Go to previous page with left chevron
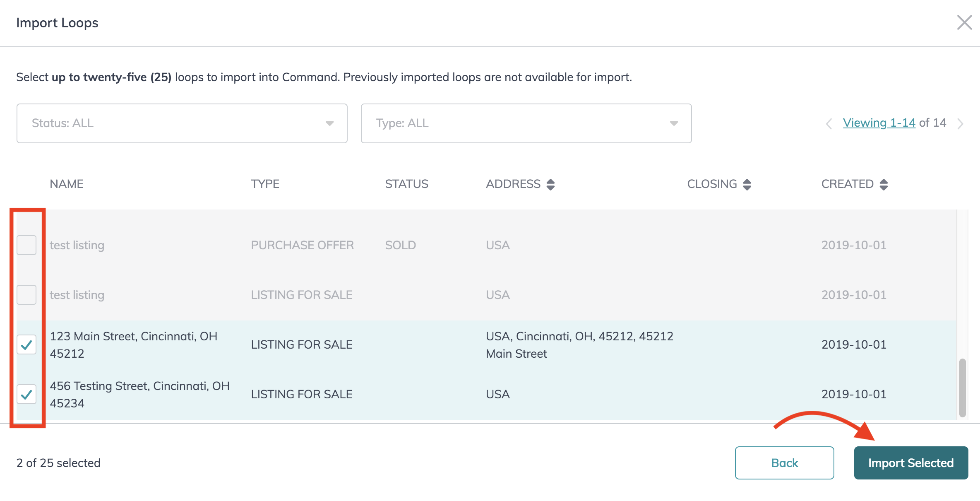The image size is (980, 501). click(828, 123)
